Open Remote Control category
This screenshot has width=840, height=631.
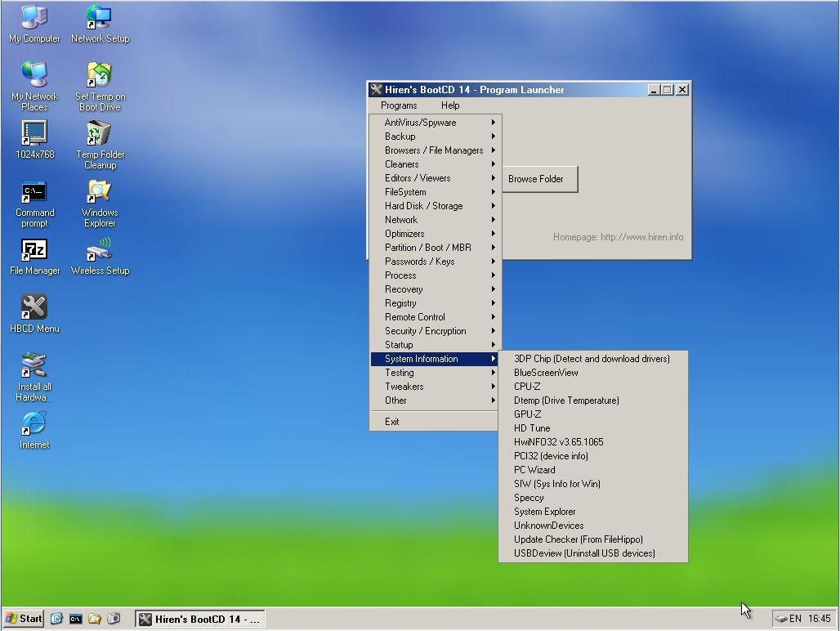click(x=435, y=318)
